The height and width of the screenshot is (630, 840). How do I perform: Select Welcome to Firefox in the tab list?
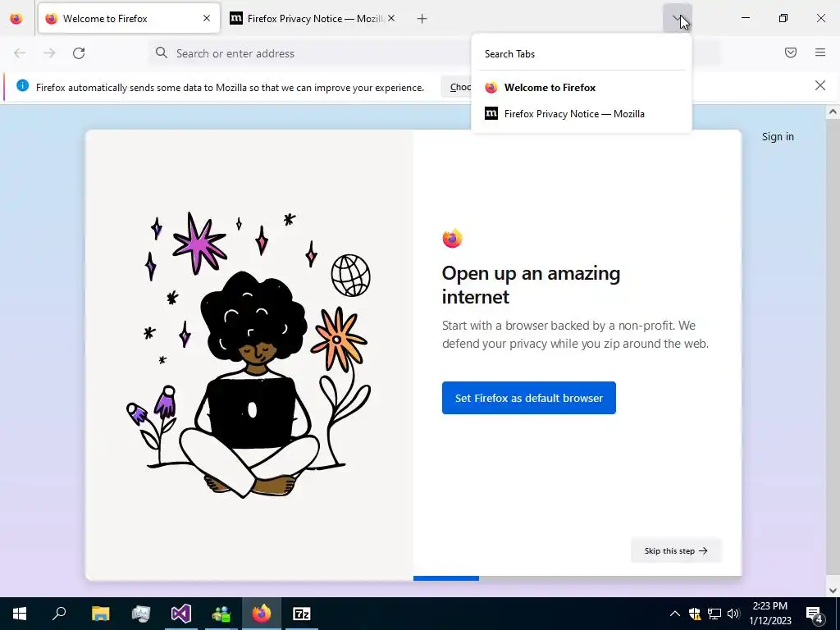point(582,87)
